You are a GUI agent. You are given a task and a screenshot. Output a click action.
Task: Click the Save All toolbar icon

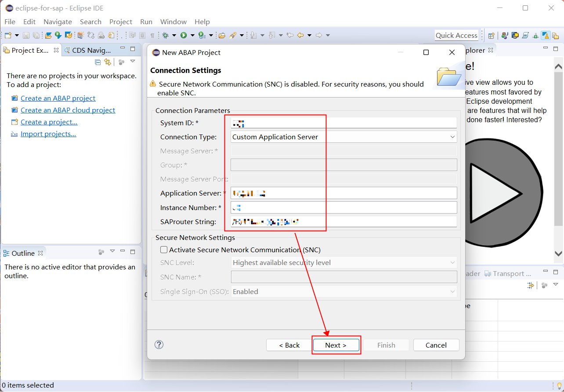coord(36,35)
